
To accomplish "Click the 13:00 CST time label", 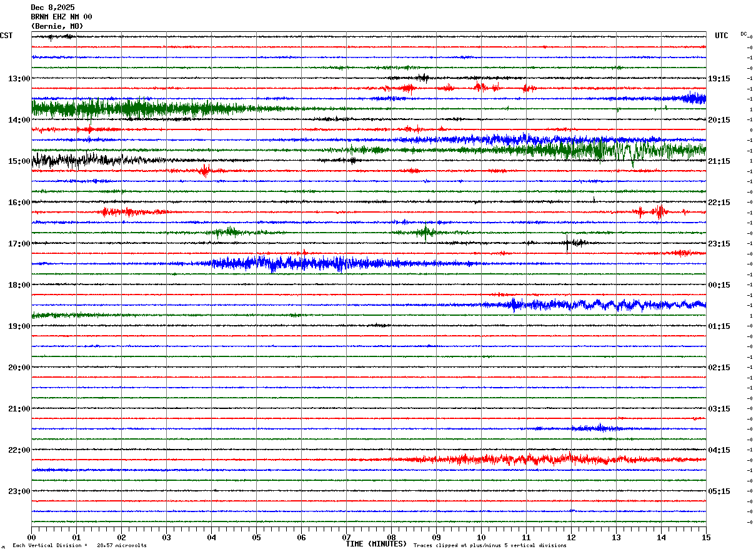I will click(19, 79).
